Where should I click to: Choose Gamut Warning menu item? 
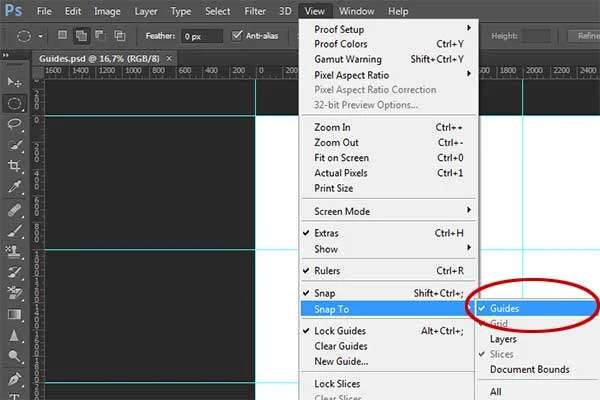click(388, 59)
